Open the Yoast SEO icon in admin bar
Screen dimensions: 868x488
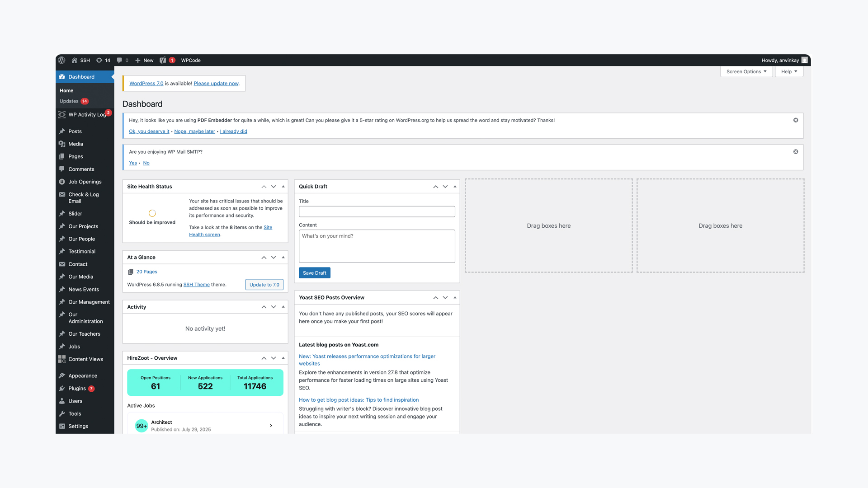click(x=163, y=60)
